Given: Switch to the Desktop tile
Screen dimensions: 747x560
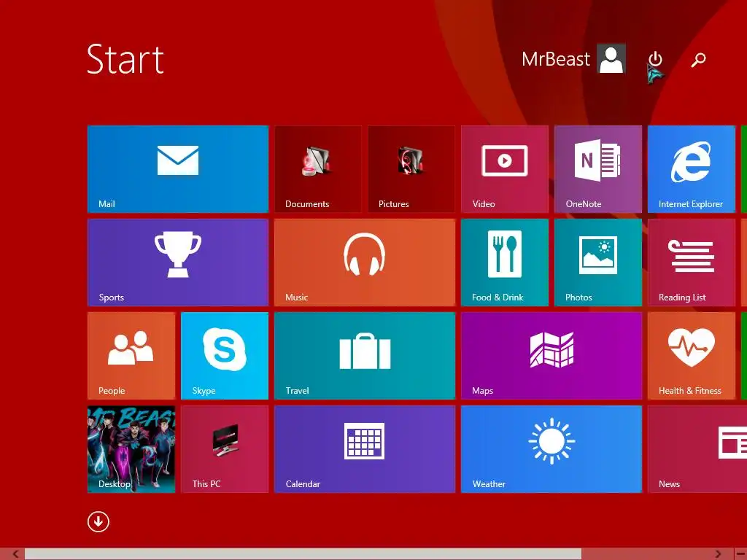Looking at the screenshot, I should pyautogui.click(x=131, y=449).
